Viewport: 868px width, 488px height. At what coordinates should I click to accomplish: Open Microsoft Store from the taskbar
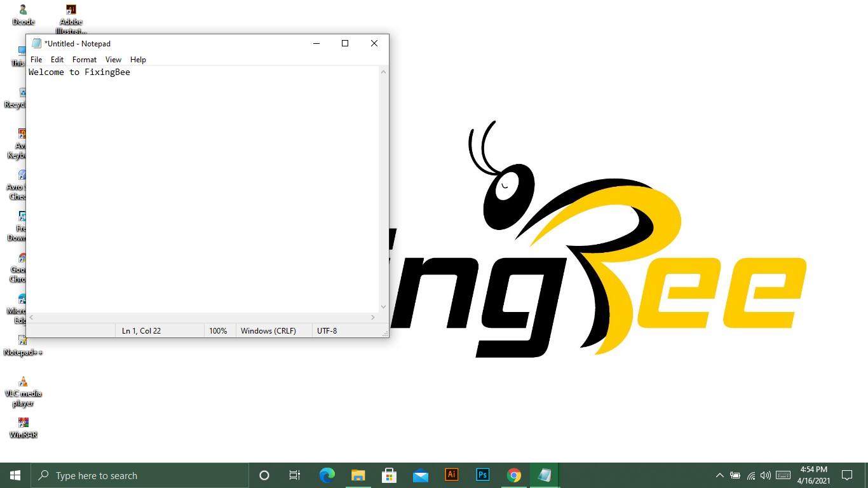coord(390,475)
